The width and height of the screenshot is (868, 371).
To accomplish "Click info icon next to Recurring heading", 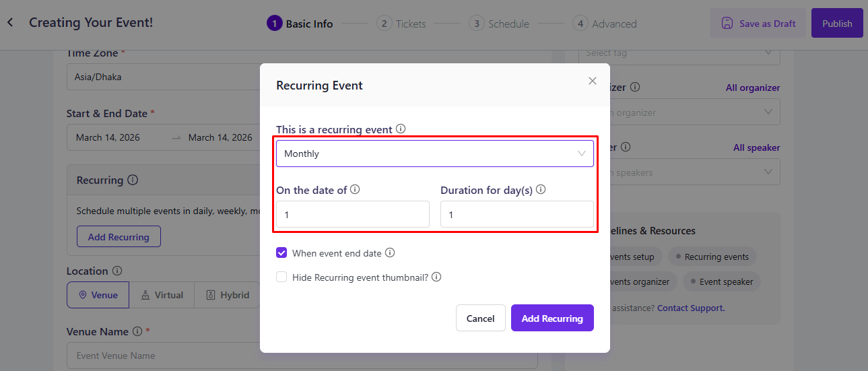I will pos(133,180).
